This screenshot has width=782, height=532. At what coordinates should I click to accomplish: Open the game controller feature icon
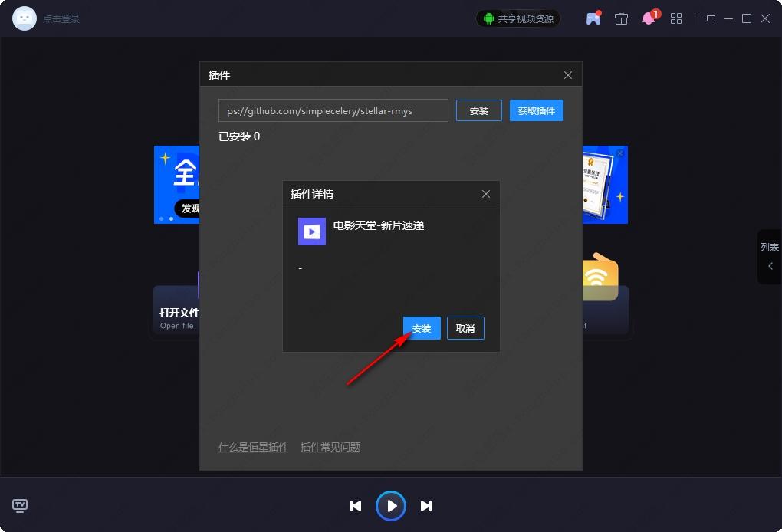(x=593, y=18)
